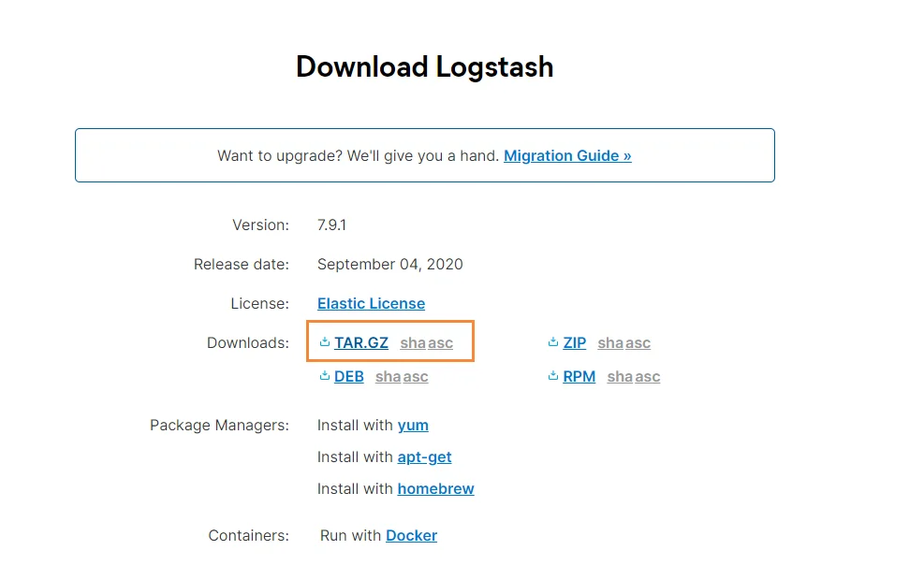
Task: Follow the homebrew install link
Action: point(435,489)
